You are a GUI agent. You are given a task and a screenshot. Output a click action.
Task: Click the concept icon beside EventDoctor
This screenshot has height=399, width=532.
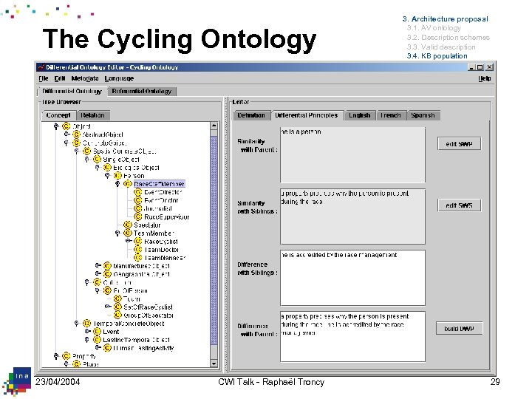(138, 200)
